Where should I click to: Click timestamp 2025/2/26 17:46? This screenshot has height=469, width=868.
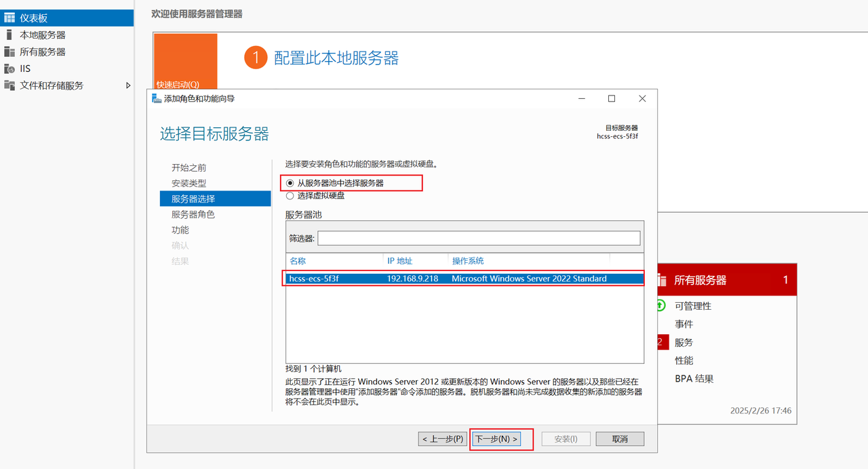pyautogui.click(x=761, y=411)
